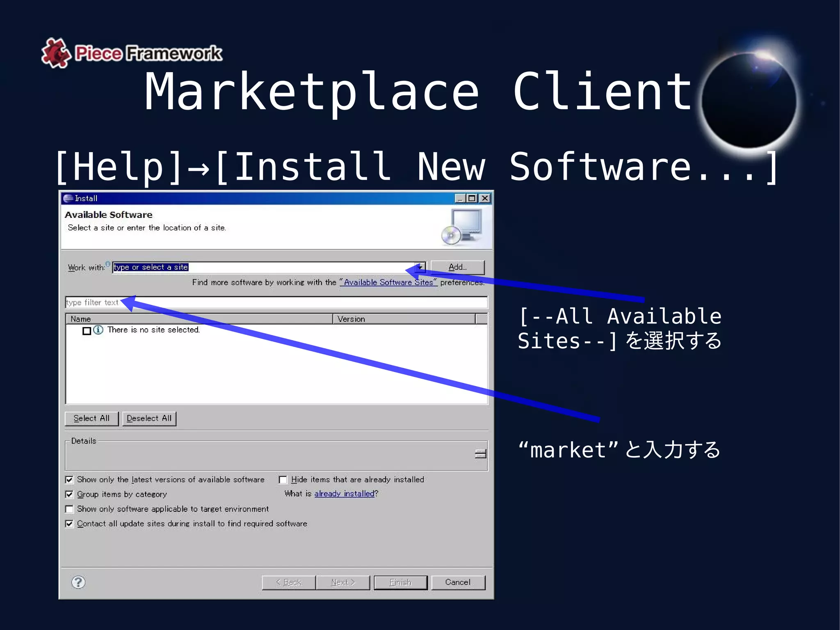Toggle 'Show only the latest versions' checkbox

[69, 479]
